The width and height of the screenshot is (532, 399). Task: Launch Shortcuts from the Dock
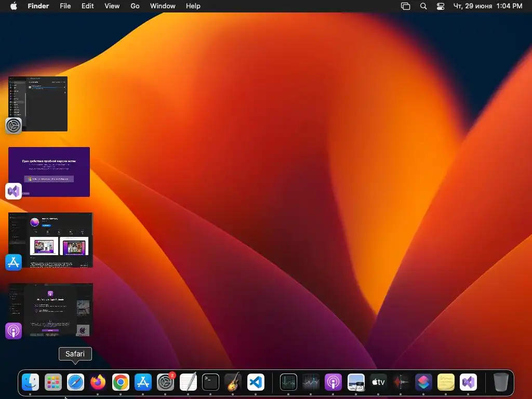423,382
